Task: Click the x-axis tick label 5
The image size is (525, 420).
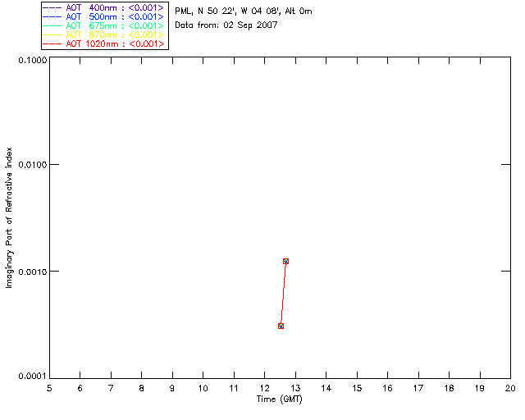Action: pos(49,388)
